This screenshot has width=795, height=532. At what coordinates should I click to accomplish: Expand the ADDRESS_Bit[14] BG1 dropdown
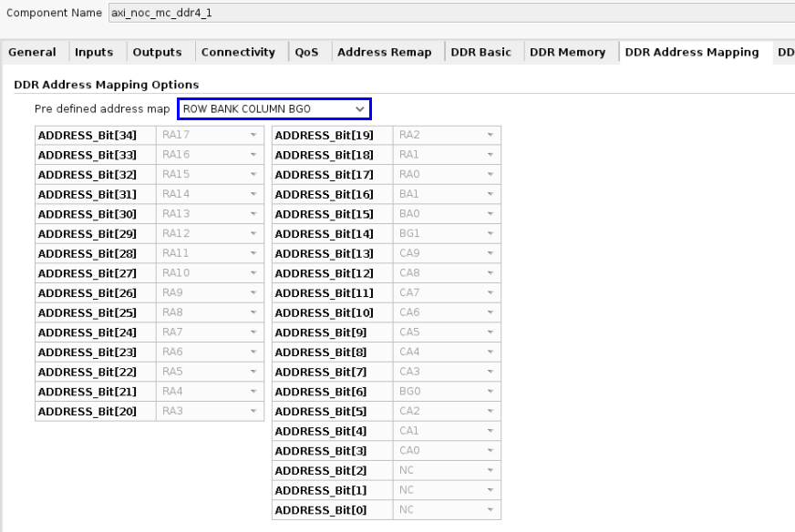click(x=447, y=234)
